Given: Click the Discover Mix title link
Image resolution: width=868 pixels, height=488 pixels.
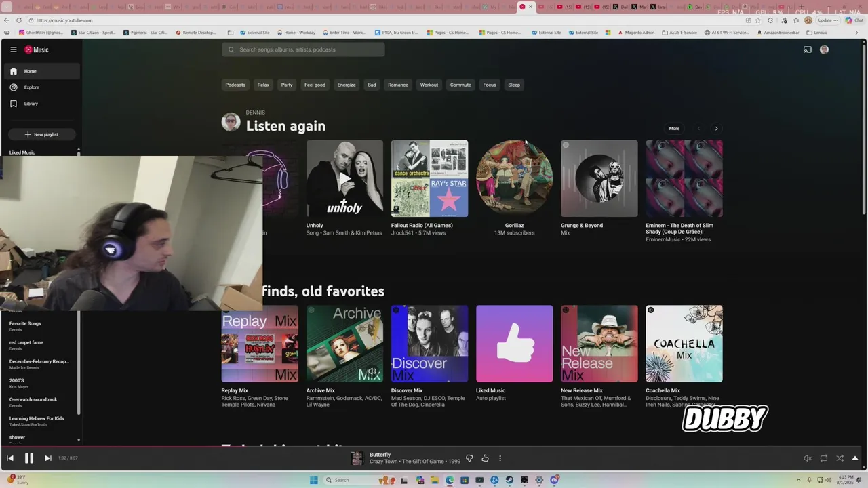Looking at the screenshot, I should coord(407,390).
